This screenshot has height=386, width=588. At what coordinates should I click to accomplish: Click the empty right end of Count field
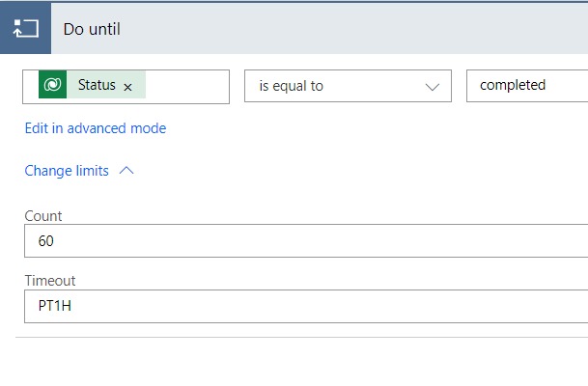(541, 241)
